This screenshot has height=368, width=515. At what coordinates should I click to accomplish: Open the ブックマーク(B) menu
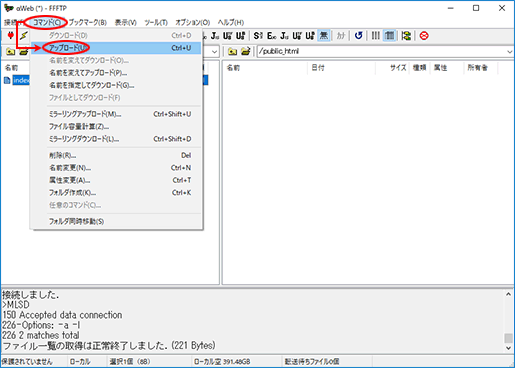[87, 22]
